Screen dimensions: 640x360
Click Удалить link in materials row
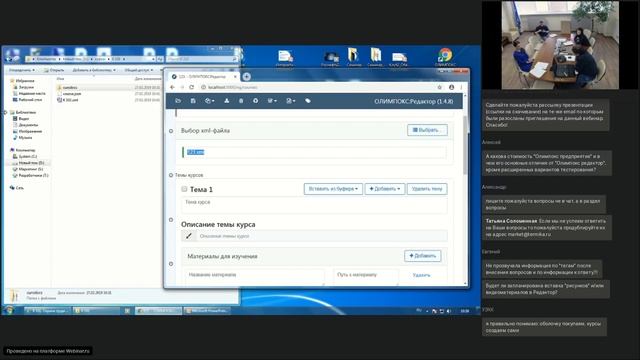tap(421, 276)
